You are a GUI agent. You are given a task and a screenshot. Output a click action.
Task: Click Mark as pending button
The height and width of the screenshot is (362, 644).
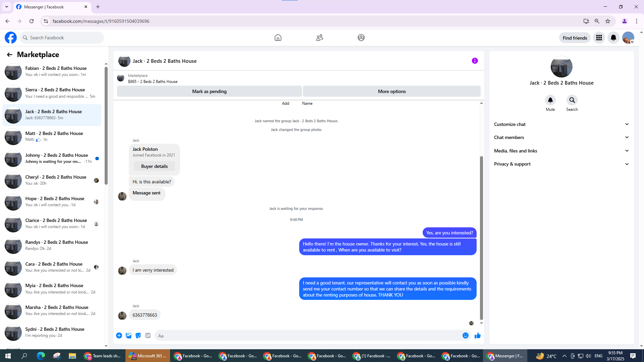pos(209,91)
